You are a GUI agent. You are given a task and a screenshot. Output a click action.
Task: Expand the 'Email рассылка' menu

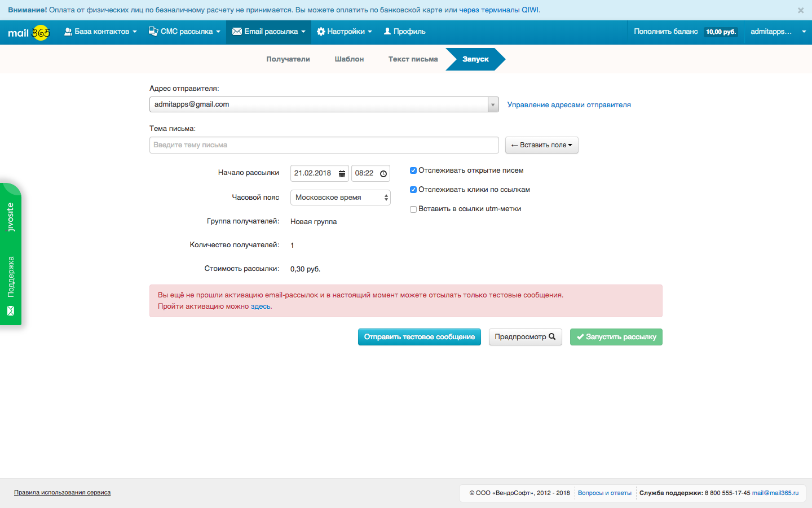point(269,32)
